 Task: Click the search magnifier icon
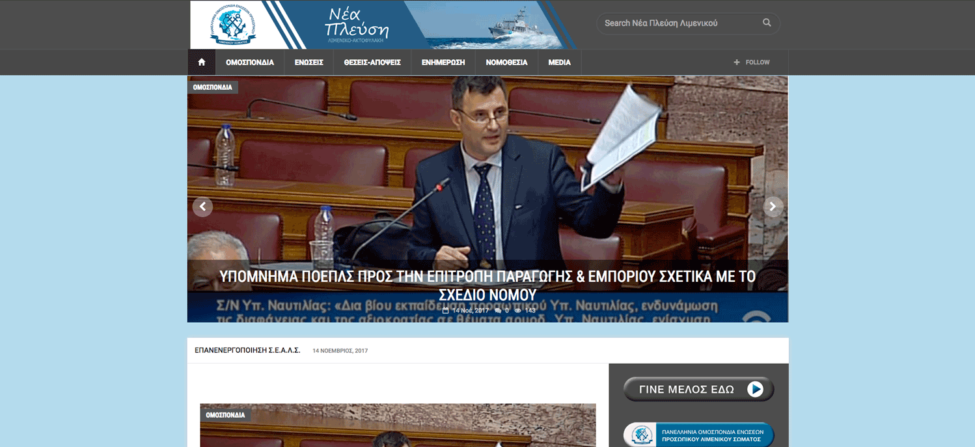pos(767,23)
